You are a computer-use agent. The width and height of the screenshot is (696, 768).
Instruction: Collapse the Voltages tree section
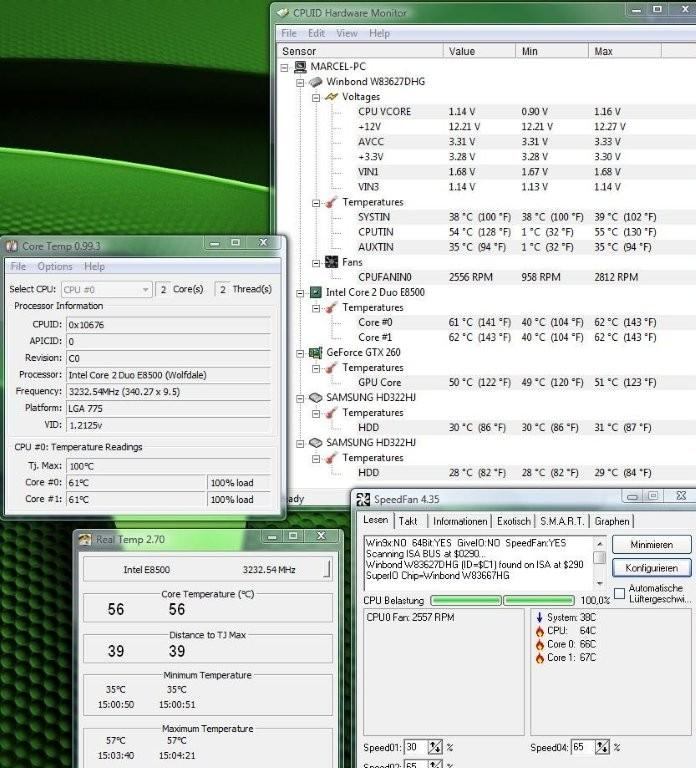click(316, 97)
